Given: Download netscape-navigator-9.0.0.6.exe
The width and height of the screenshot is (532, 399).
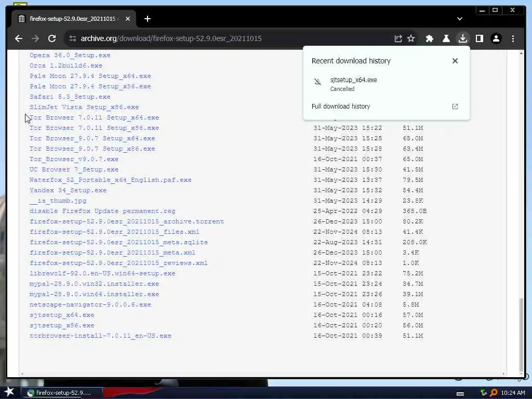Looking at the screenshot, I should point(90,304).
